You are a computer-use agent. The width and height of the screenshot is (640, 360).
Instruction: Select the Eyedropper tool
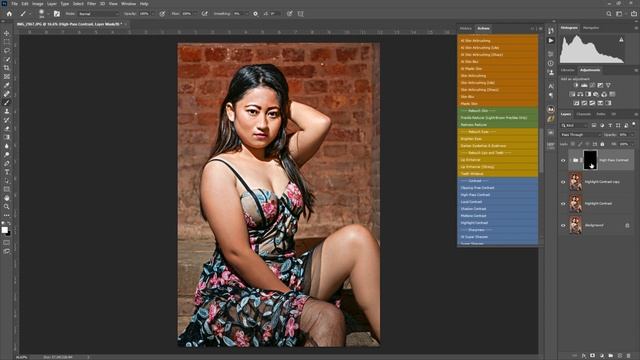coord(7,85)
